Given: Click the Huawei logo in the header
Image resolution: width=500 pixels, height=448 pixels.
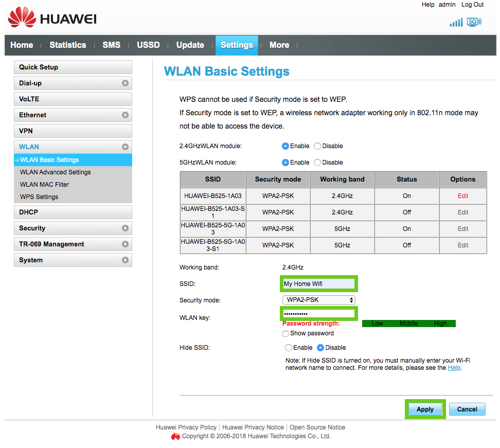Looking at the screenshot, I should 52,19.
